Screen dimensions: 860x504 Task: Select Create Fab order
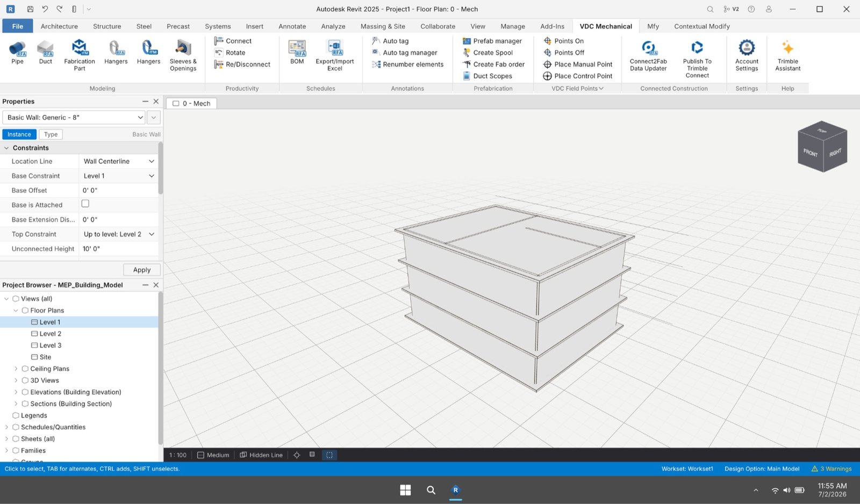[493, 64]
